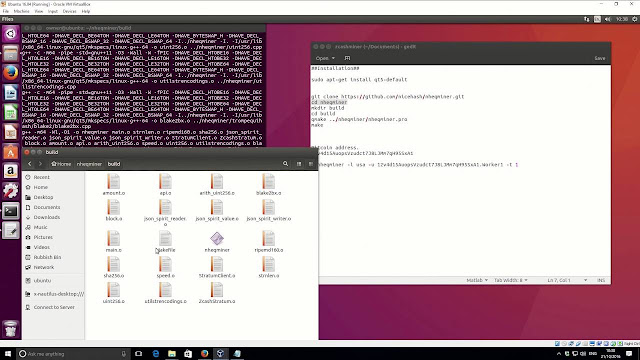The image size is (640, 360).
Task: Go back in Files navigation
Action: (29, 164)
